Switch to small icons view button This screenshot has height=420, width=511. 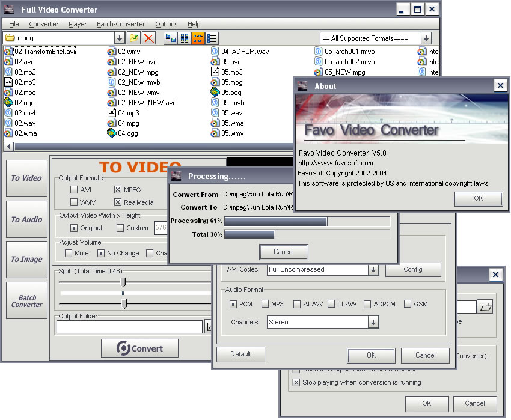(185, 38)
